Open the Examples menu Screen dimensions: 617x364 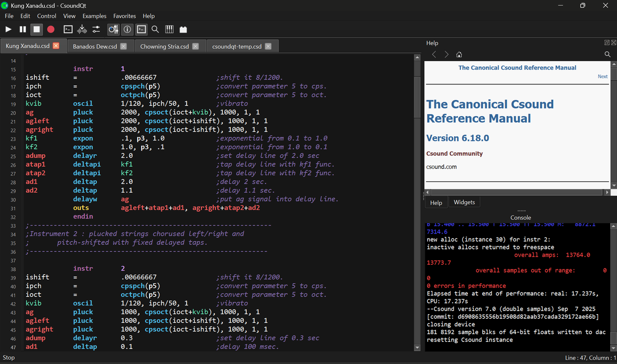95,16
